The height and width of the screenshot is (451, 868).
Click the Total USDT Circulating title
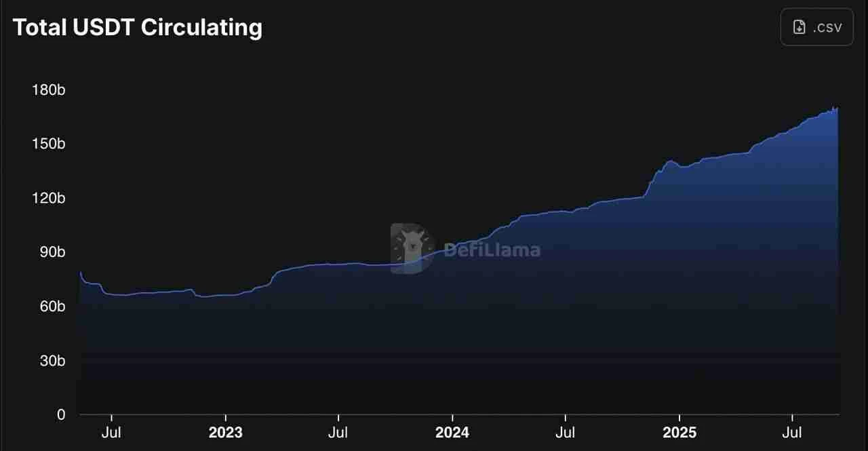(x=138, y=27)
